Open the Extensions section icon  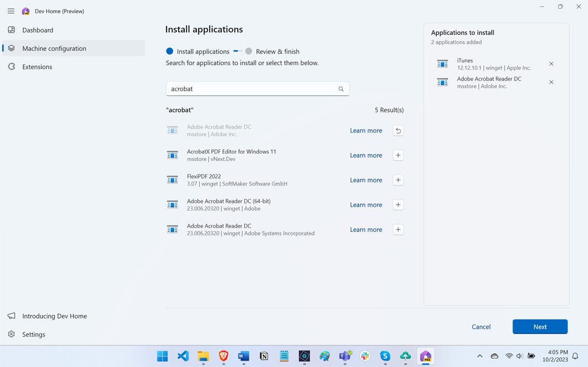click(12, 67)
